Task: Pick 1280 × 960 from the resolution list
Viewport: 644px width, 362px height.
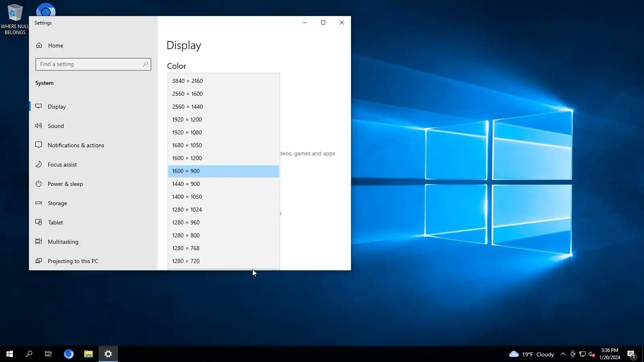Action: click(224, 222)
